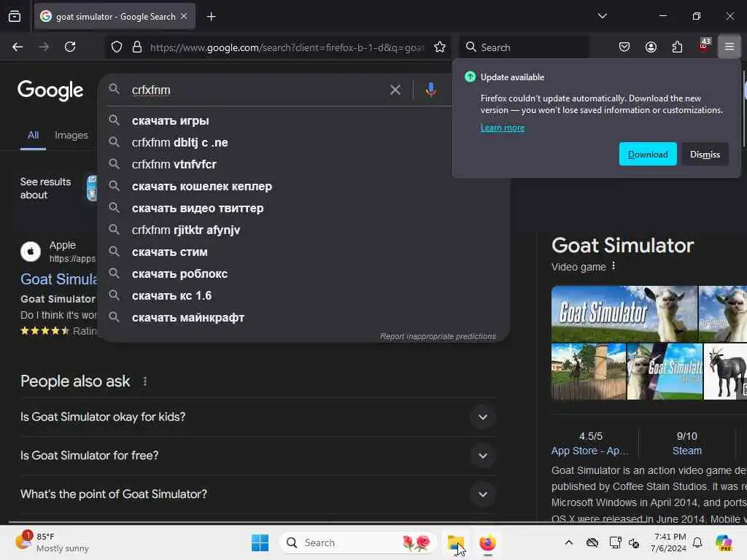Image resolution: width=747 pixels, height=560 pixels.
Task: Click the Windows taskbar Search box
Action: pos(358,542)
